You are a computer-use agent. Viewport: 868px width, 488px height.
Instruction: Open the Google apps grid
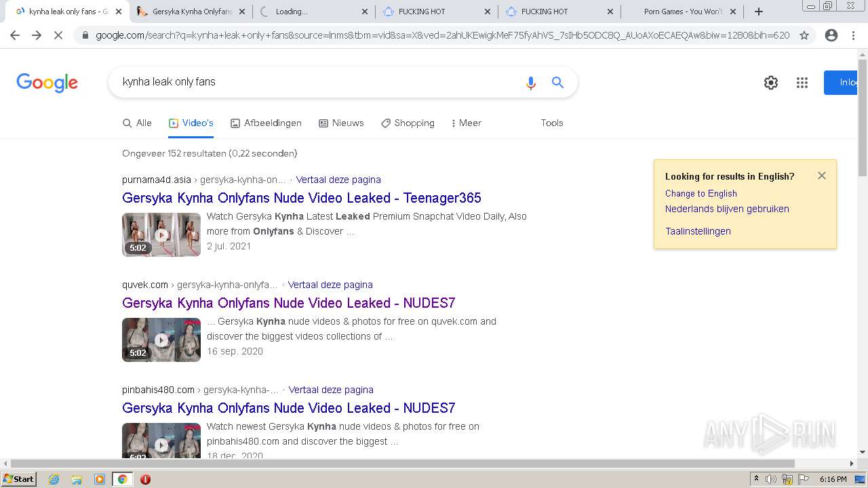click(802, 83)
